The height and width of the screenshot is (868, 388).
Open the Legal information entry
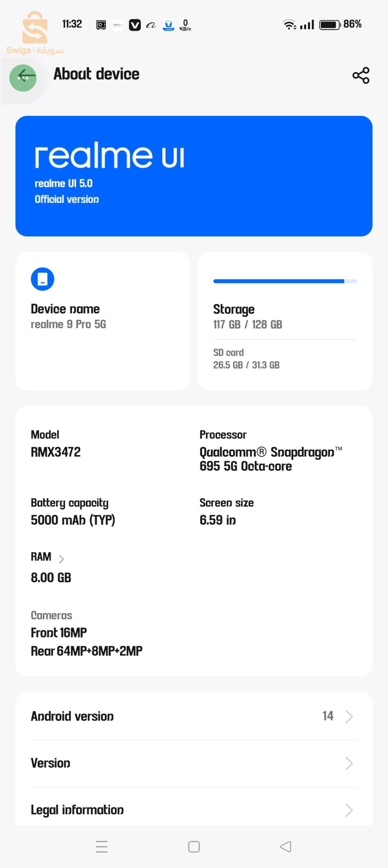coord(77,810)
